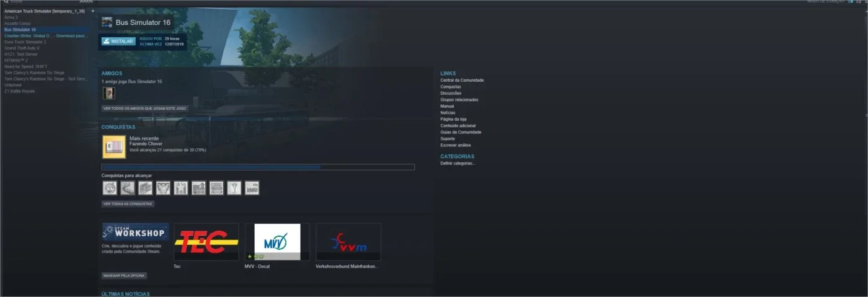The image size is (868, 297).
Task: Open the friend avatar under Amigos
Action: point(108,93)
